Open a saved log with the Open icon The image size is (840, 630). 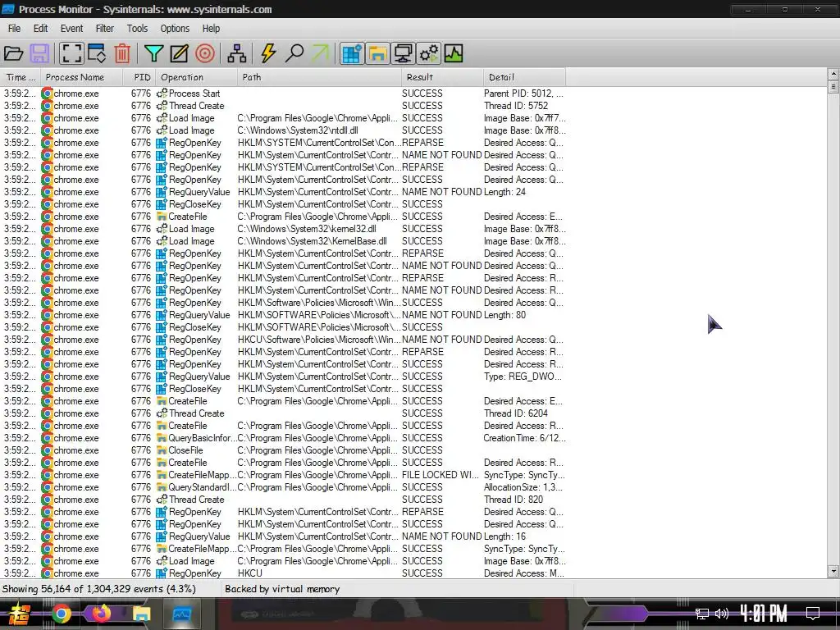coord(13,53)
